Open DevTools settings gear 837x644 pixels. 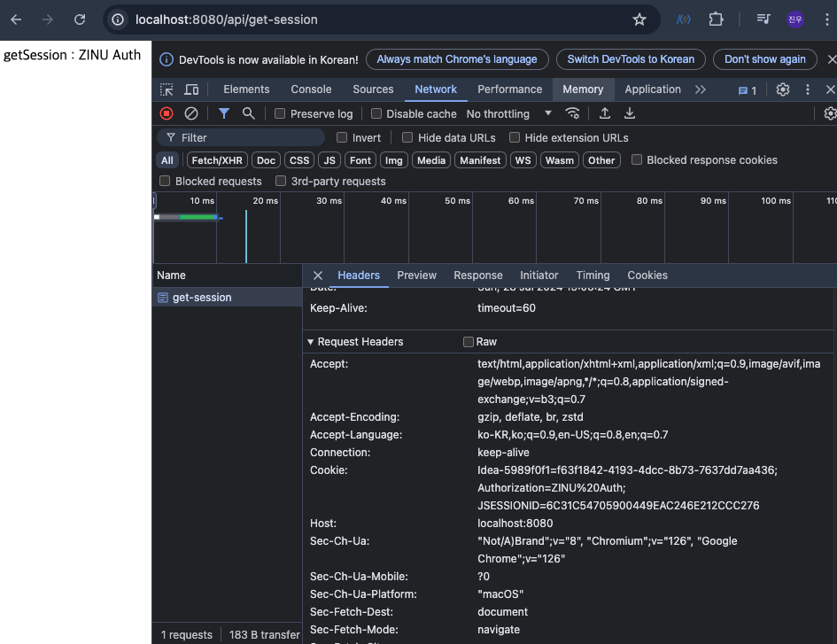pos(783,89)
